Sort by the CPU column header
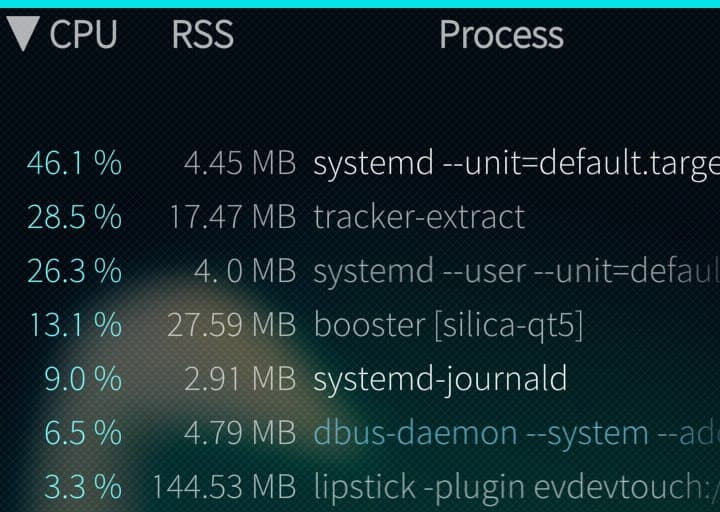The width and height of the screenshot is (720, 512). click(x=83, y=34)
